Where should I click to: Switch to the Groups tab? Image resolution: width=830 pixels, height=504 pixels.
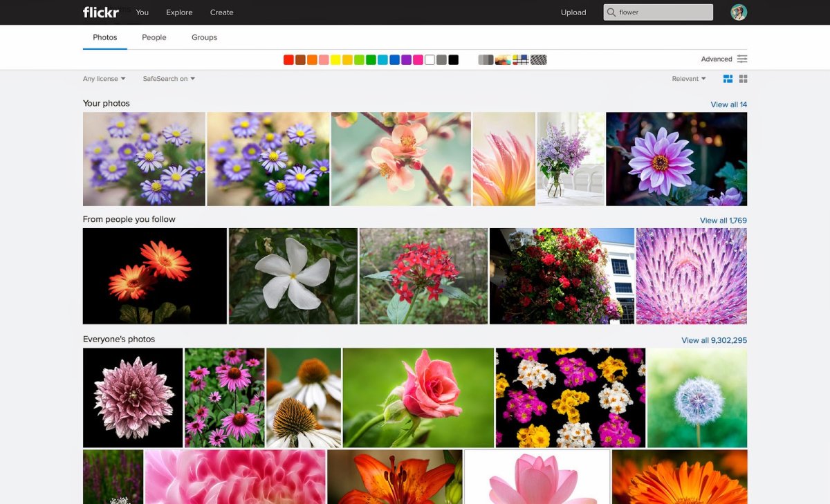[x=204, y=37]
